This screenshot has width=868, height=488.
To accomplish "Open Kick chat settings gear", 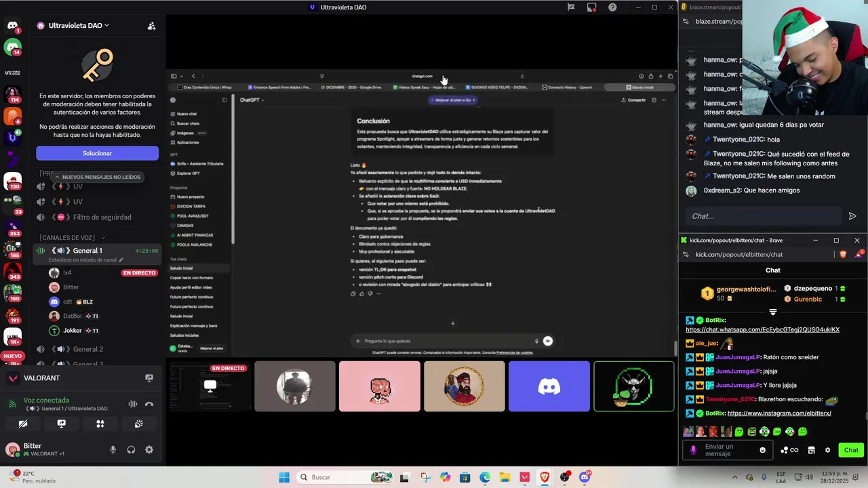I will (x=827, y=450).
